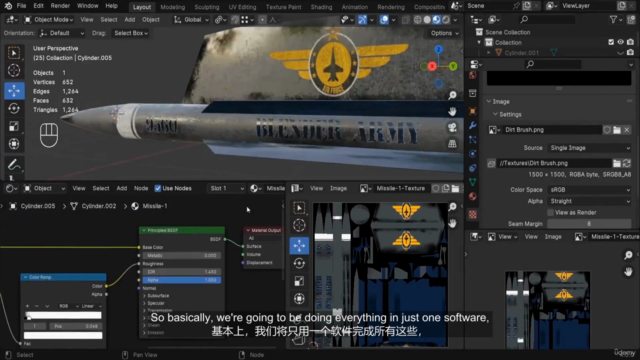Click the red X axis on navigation gizmo

[432, 66]
